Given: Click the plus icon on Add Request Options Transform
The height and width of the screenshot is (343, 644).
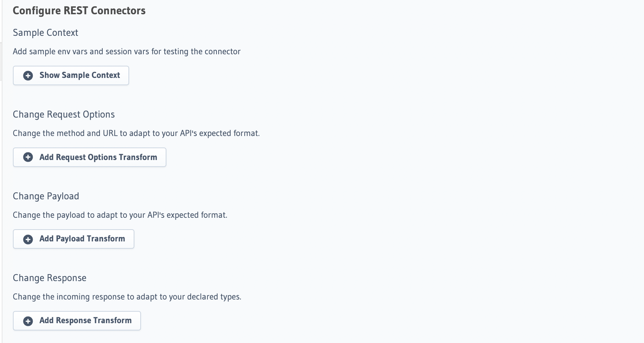Looking at the screenshot, I should click(28, 157).
